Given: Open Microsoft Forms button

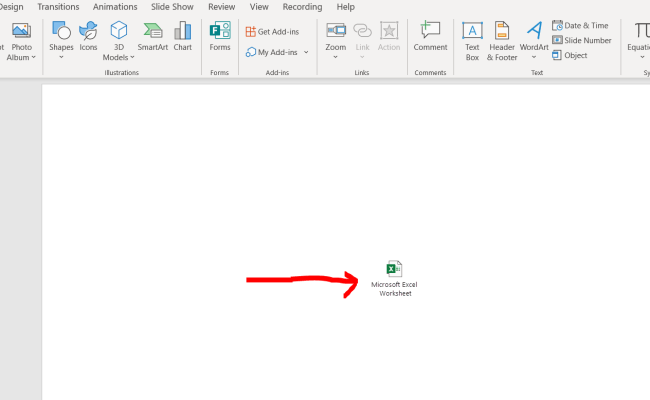Looking at the screenshot, I should click(220, 36).
